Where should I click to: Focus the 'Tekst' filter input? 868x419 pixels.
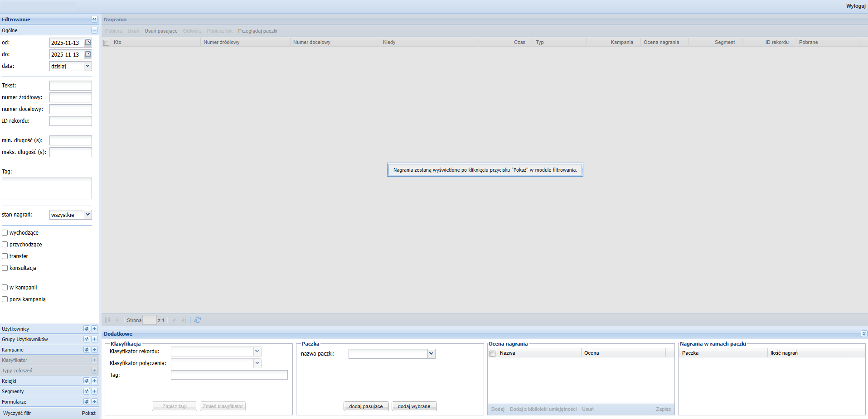[71, 86]
